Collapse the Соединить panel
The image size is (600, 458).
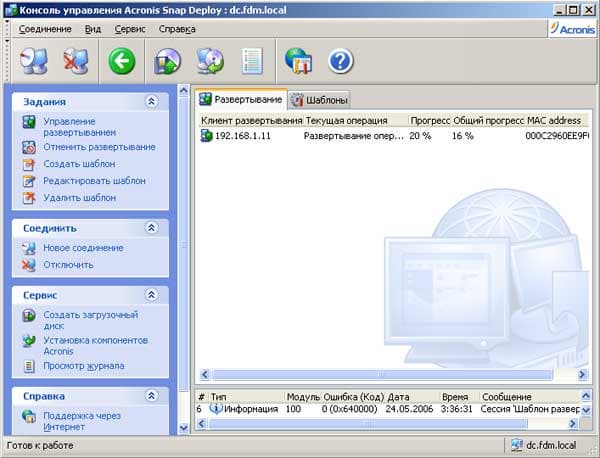tap(152, 228)
